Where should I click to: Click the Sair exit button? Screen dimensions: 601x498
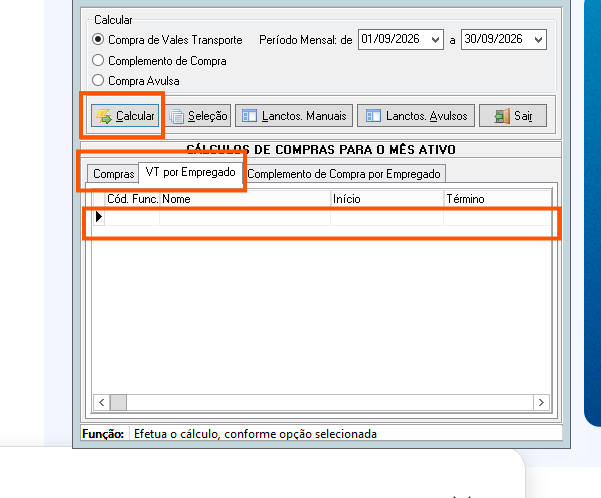[x=513, y=116]
